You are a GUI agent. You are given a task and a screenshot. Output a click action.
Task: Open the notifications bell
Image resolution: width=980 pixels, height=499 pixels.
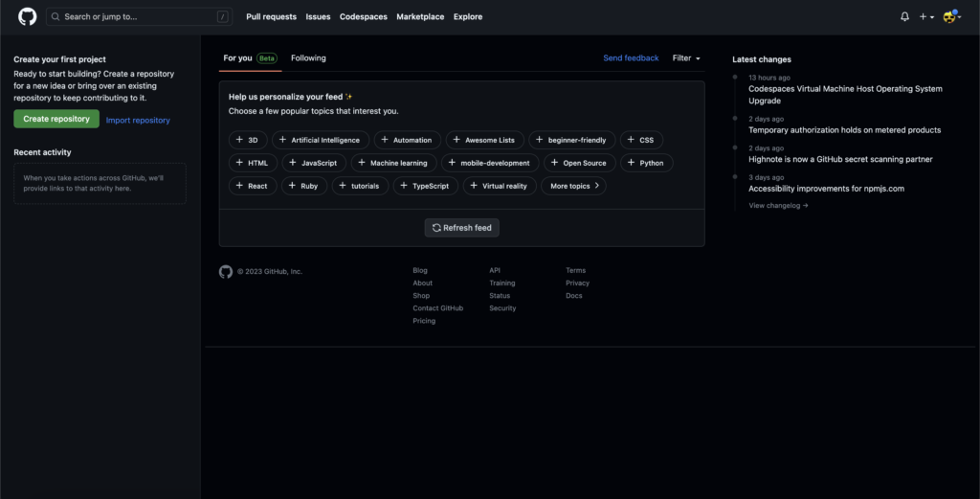(904, 17)
